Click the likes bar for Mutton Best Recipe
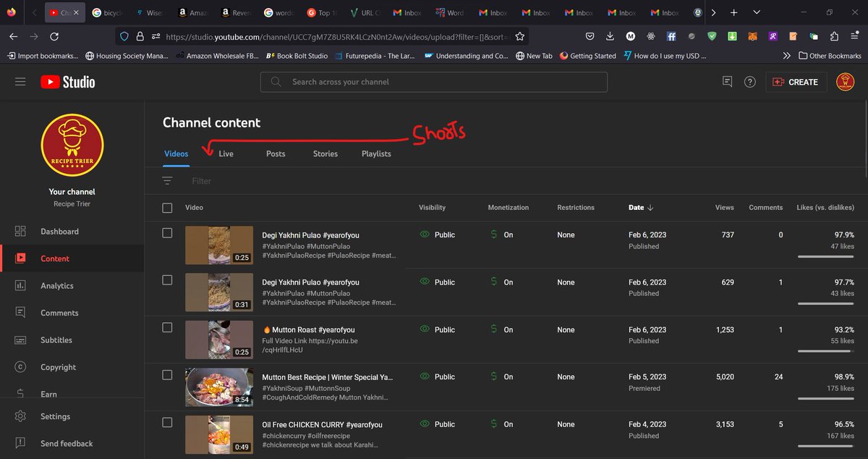Screen dimensions: 868x459 pyautogui.click(x=826, y=398)
